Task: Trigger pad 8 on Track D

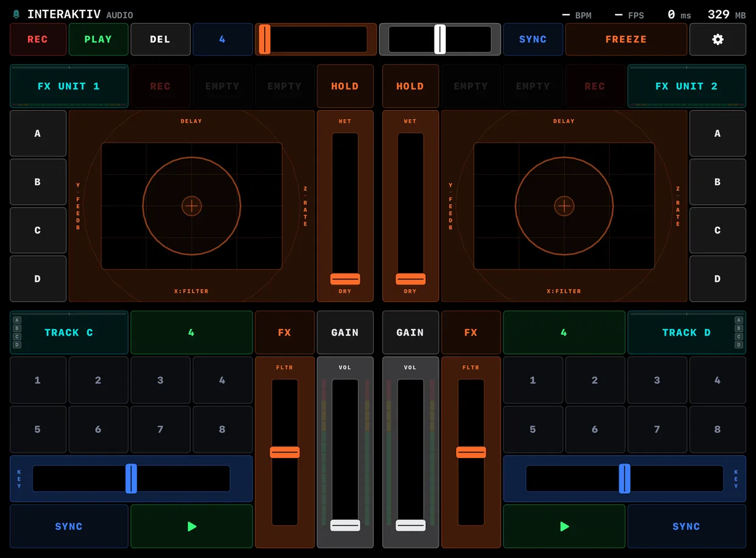Action: [718, 429]
